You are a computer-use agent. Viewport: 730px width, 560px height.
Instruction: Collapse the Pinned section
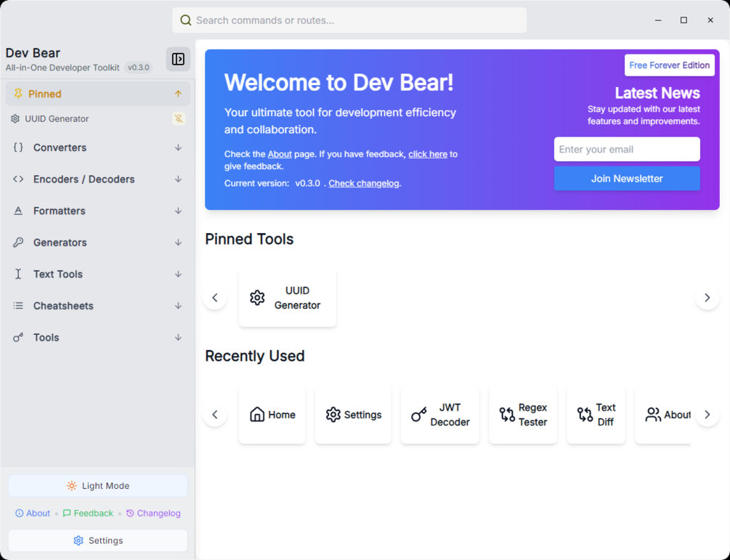[178, 94]
